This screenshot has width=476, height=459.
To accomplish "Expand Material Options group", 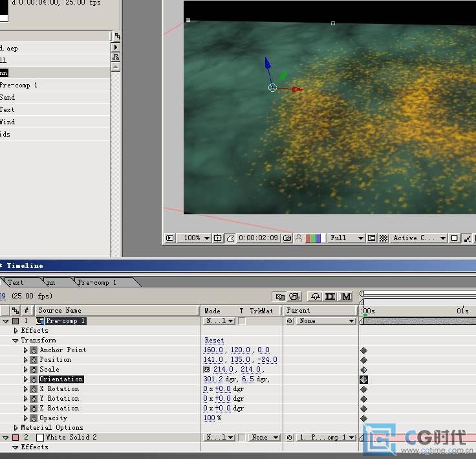I will pyautogui.click(x=16, y=428).
